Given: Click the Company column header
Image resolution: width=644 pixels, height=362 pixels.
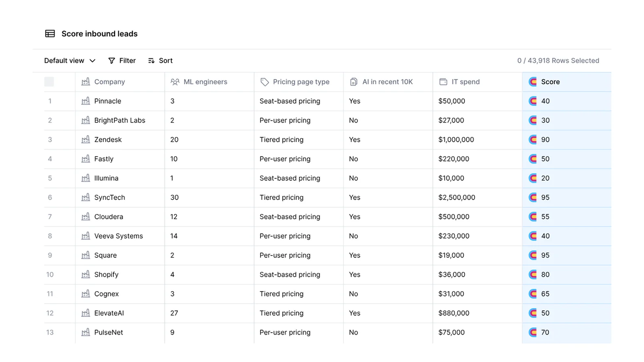Looking at the screenshot, I should coord(120,82).
